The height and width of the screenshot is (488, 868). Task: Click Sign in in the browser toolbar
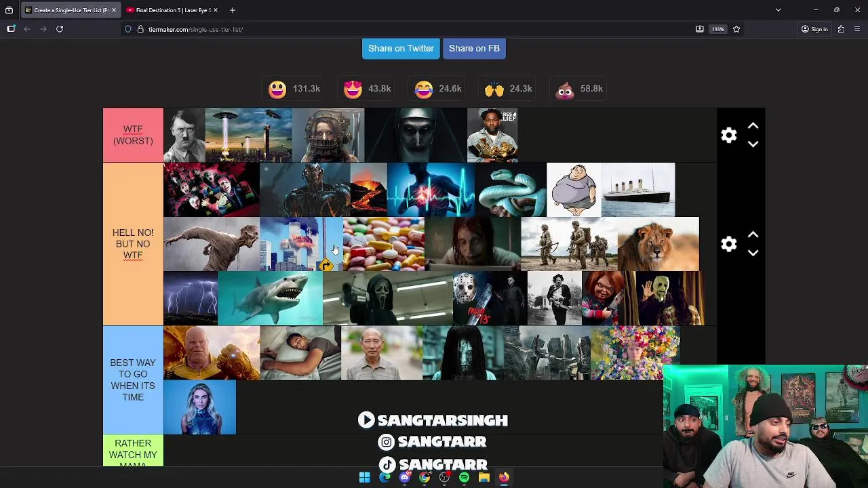click(x=814, y=29)
